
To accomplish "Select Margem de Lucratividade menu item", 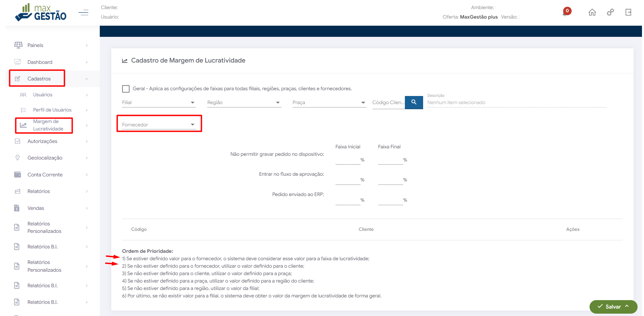I will [48, 125].
